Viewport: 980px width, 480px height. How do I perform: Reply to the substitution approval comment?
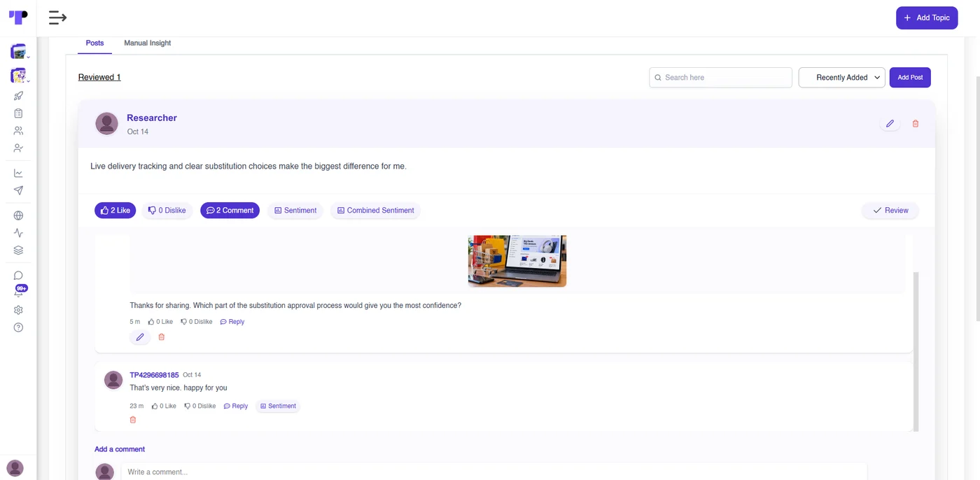coord(232,322)
